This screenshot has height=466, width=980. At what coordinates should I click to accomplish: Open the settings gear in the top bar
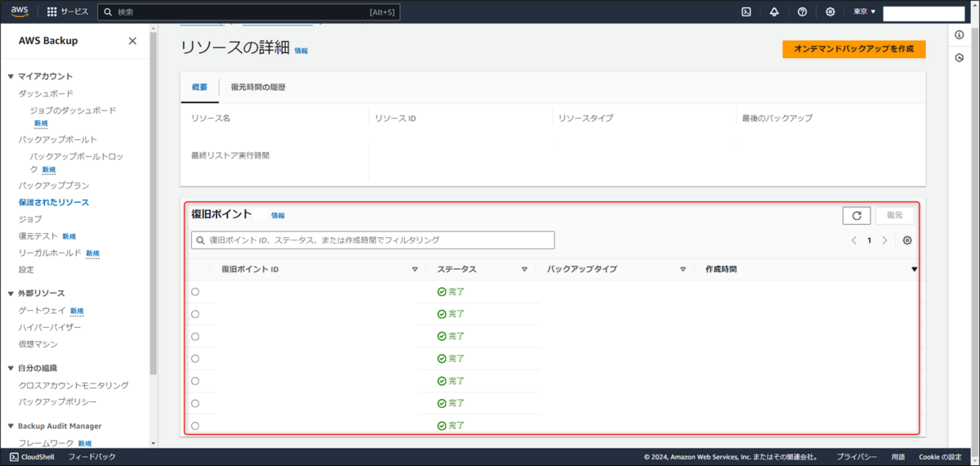830,12
